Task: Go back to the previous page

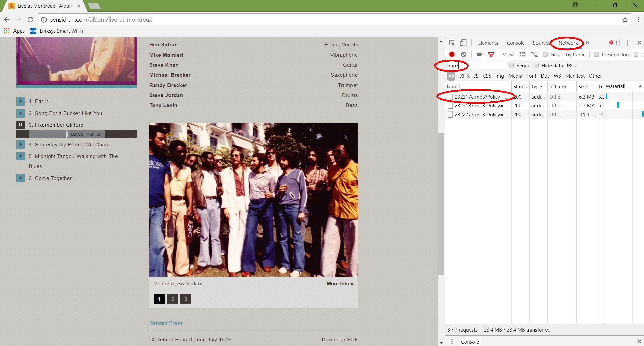Action: pos(7,20)
